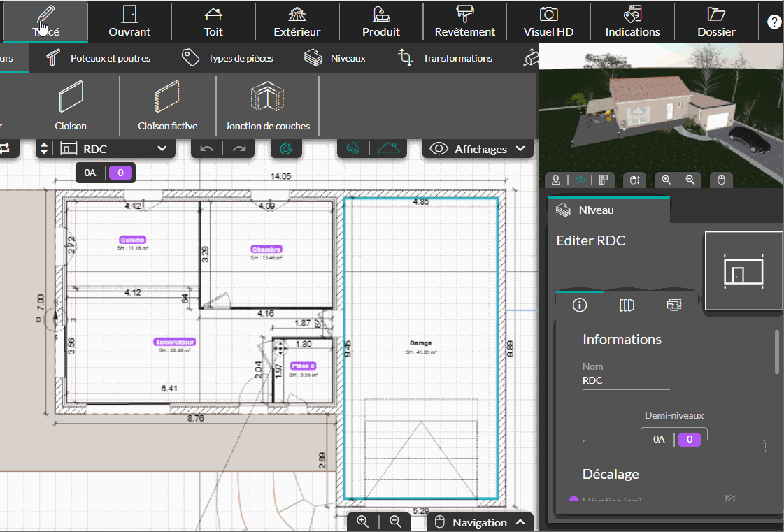Select the Cloison wall tool
The width and height of the screenshot is (784, 532).
click(71, 106)
